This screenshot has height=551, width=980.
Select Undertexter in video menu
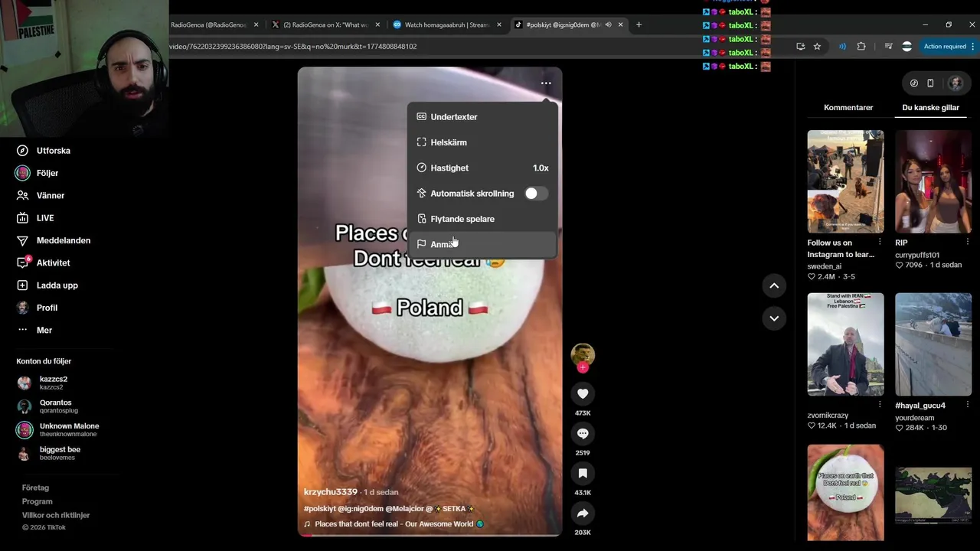click(482, 117)
